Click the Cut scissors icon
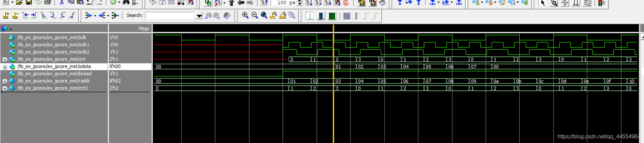This screenshot has height=143, width=644. (62, 2)
